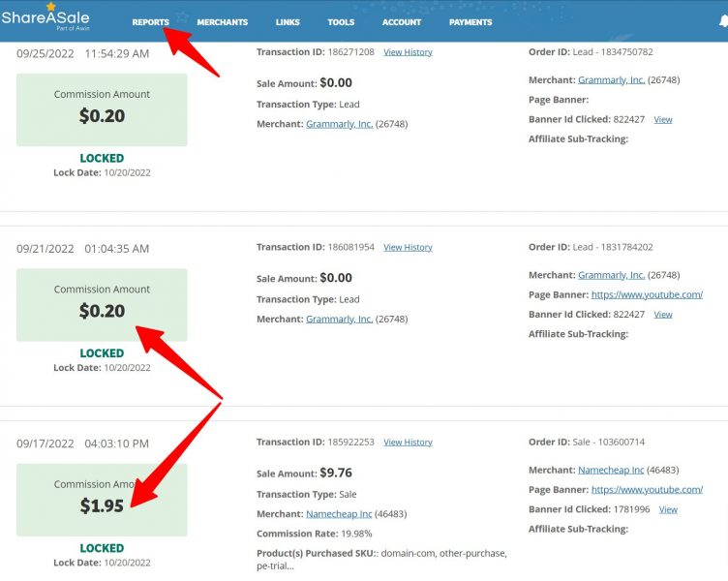Select the $0.20 commission box dated 09/25/2022
The image size is (728, 581).
102,109
